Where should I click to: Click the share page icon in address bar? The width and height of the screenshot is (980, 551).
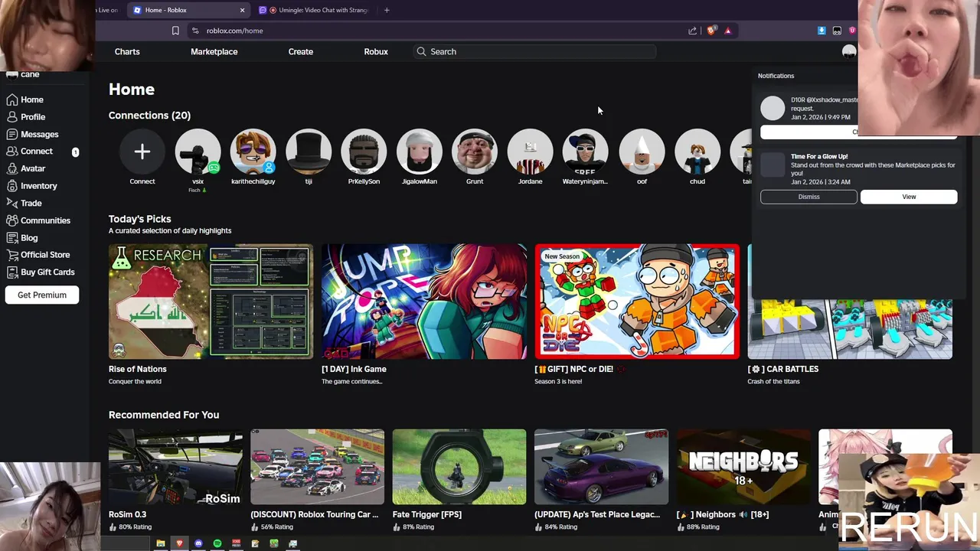693,31
